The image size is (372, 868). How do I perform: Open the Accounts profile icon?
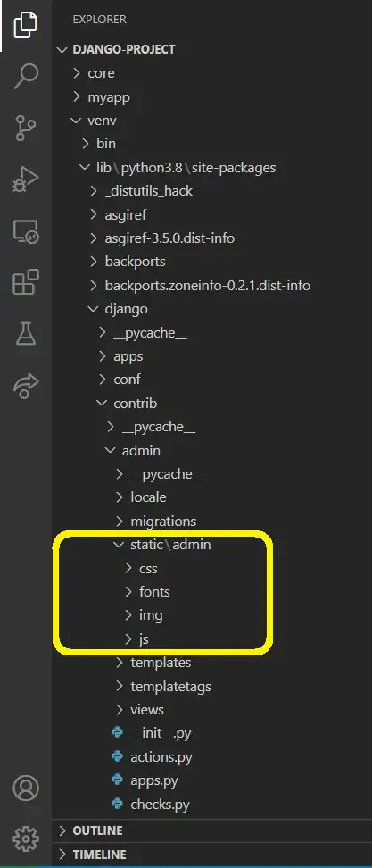(x=26, y=788)
